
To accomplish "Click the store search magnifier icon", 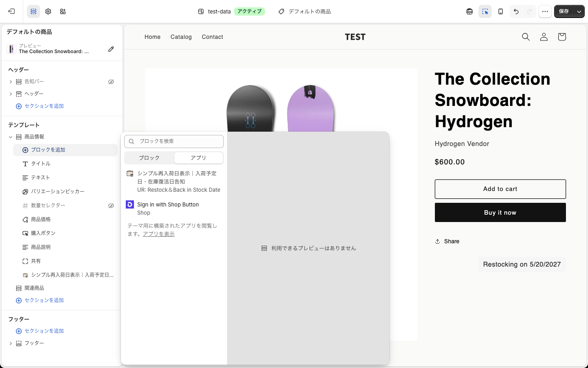I will coord(526,37).
